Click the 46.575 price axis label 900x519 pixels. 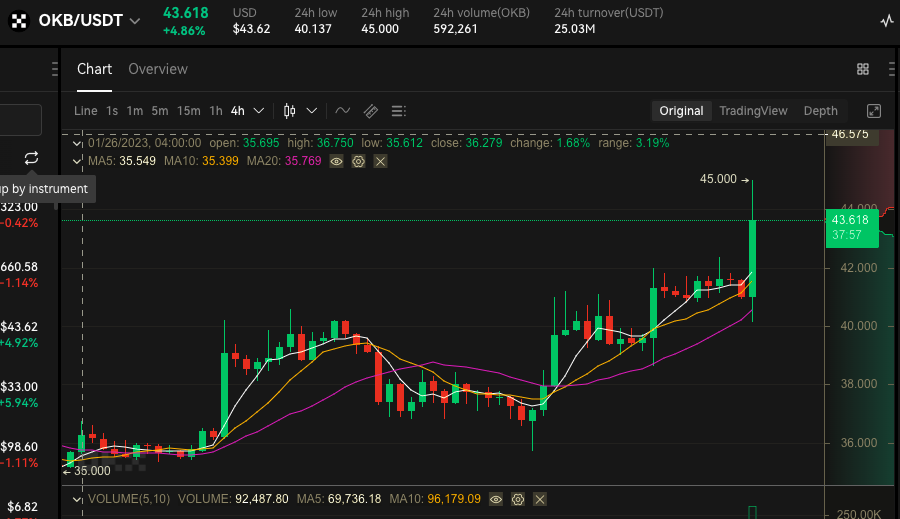pos(850,134)
